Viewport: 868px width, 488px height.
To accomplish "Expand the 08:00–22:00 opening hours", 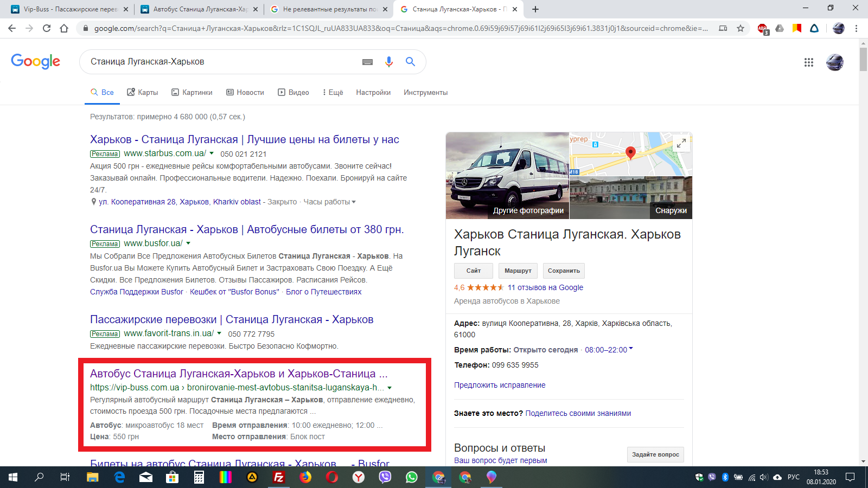I will [x=609, y=350].
